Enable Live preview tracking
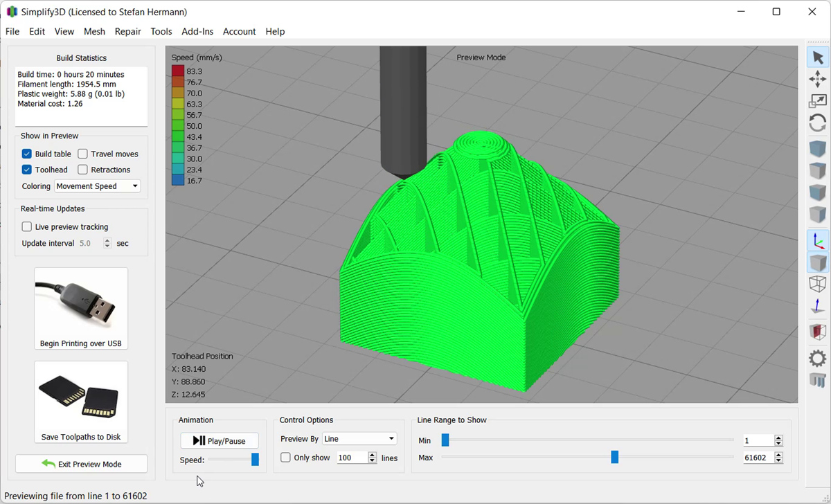The height and width of the screenshot is (504, 831). [27, 226]
